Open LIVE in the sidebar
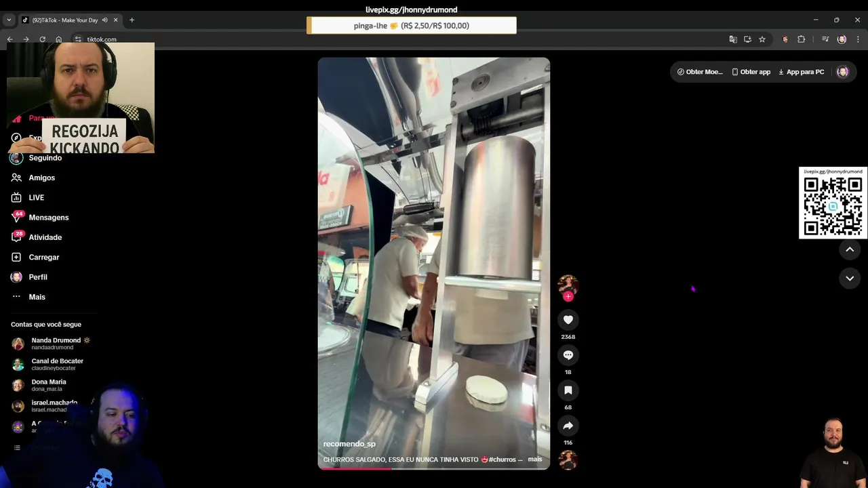Screen dimensions: 868x488 (x=37, y=197)
